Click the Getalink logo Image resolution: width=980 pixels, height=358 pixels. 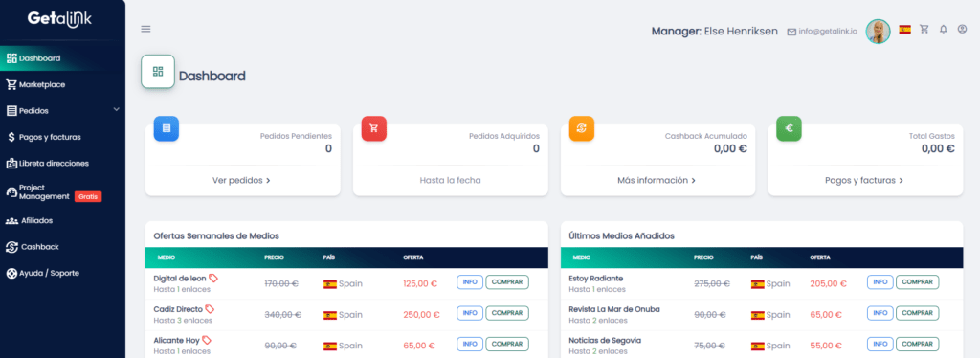click(59, 19)
